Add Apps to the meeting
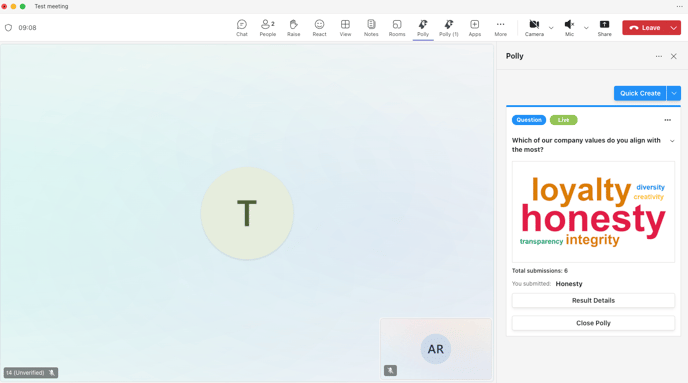 [x=475, y=28]
